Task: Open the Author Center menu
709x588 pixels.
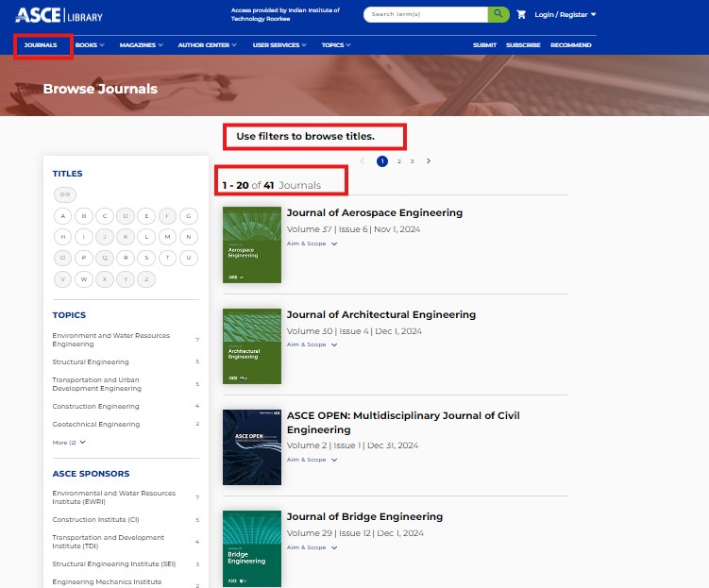Action: point(208,45)
